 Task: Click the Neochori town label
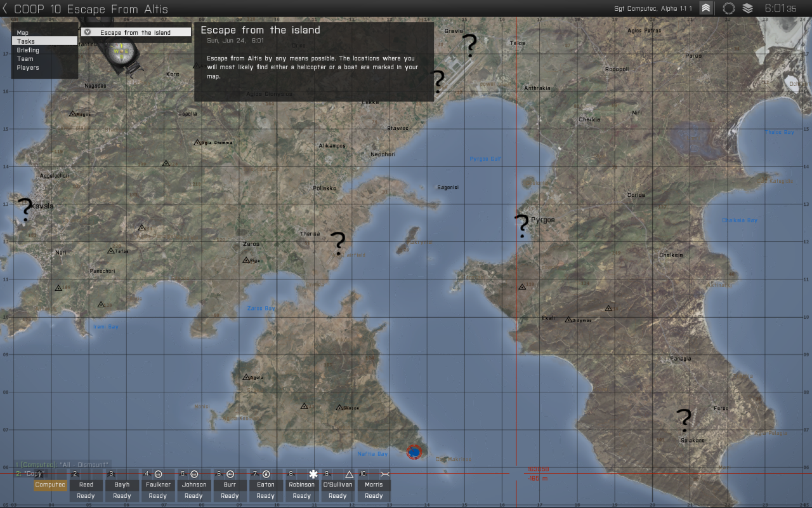(383, 154)
